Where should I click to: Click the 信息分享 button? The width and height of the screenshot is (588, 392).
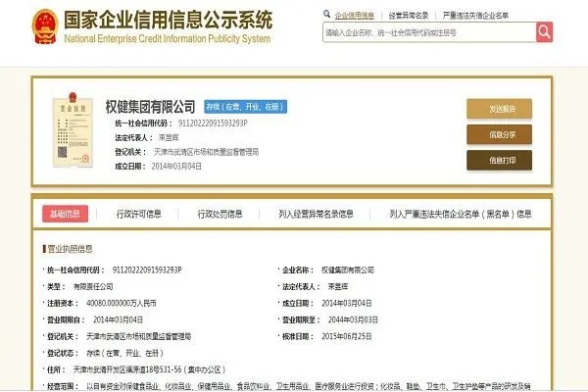tap(499, 134)
